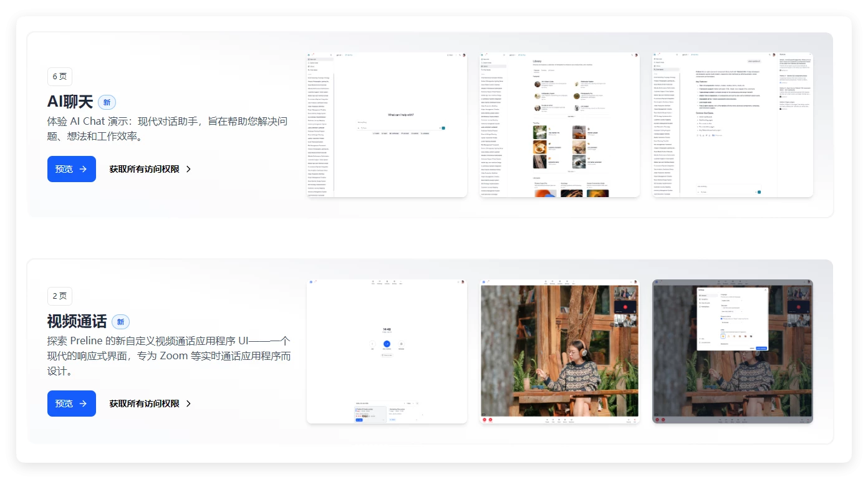Open the AI chat Library page thumbnail

tap(559, 125)
